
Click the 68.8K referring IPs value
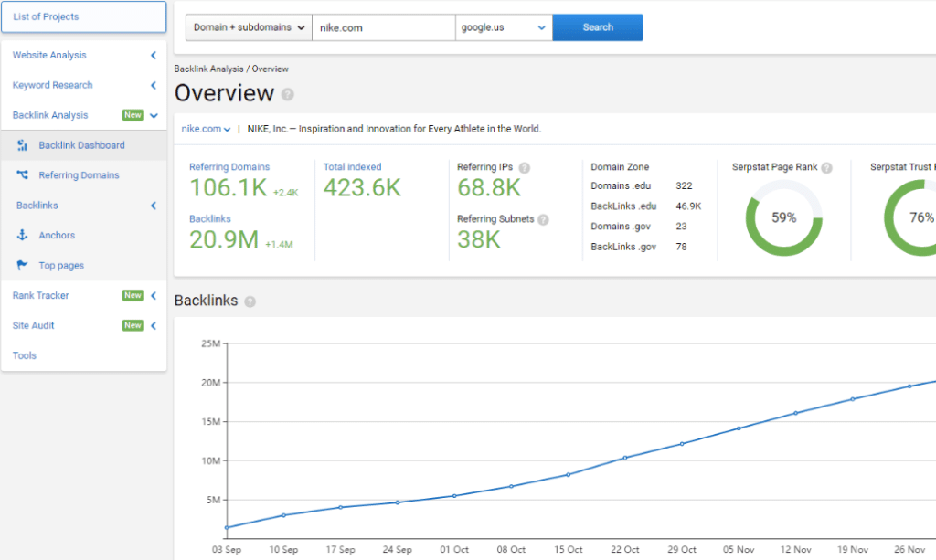[x=489, y=188]
